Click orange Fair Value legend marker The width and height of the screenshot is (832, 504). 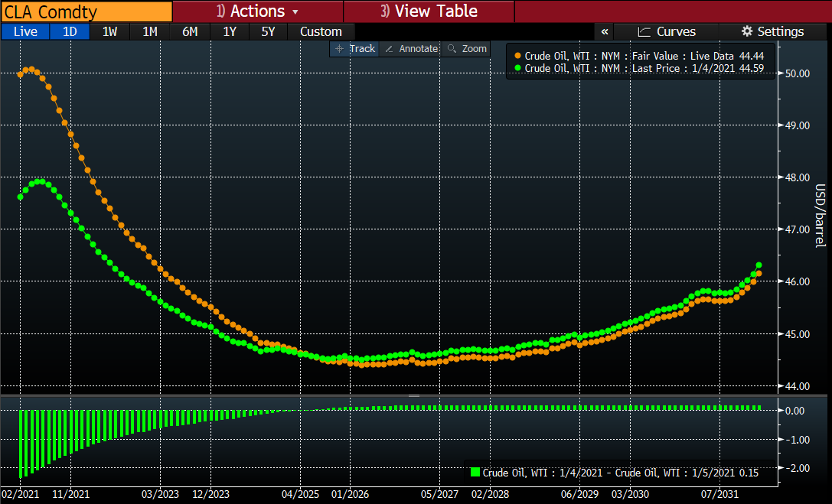click(x=518, y=56)
